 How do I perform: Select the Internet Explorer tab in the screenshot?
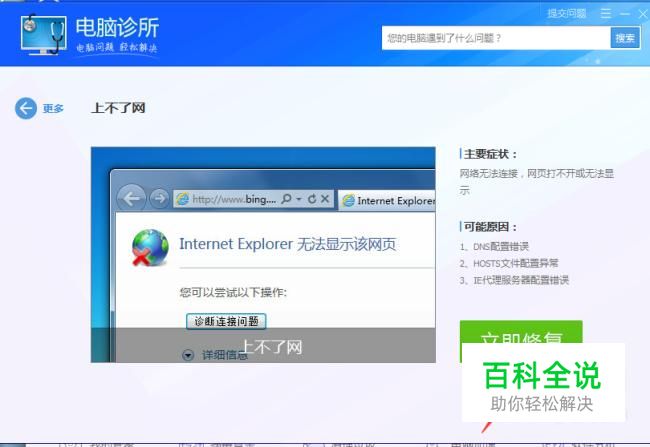pyautogui.click(x=387, y=201)
